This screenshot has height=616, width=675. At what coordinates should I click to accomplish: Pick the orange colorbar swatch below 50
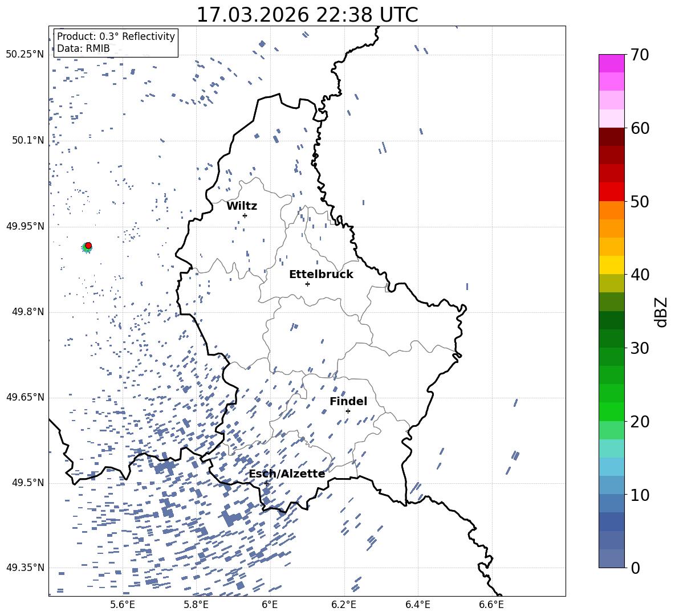coord(611,210)
